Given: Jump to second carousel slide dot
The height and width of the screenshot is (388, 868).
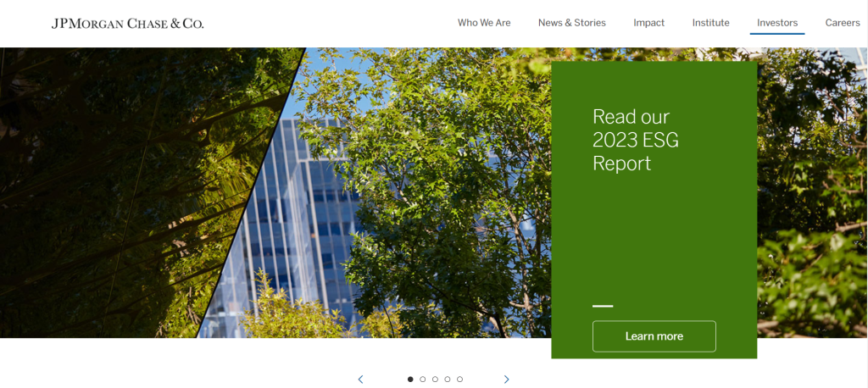Looking at the screenshot, I should [422, 380].
